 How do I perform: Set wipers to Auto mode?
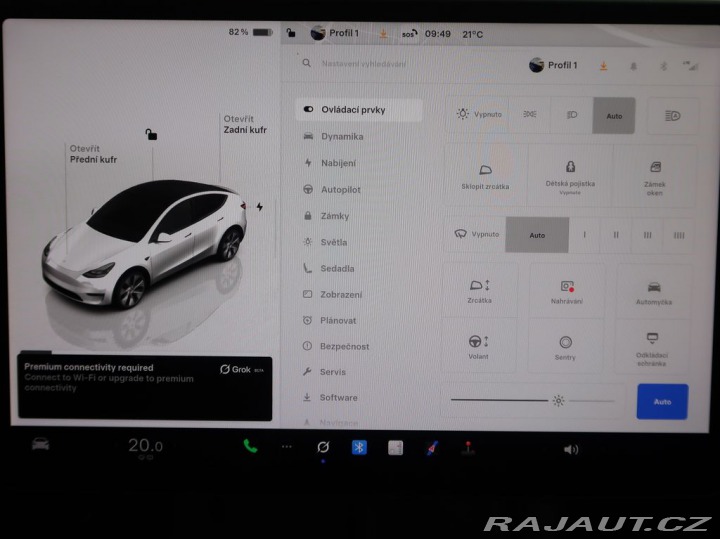point(537,235)
